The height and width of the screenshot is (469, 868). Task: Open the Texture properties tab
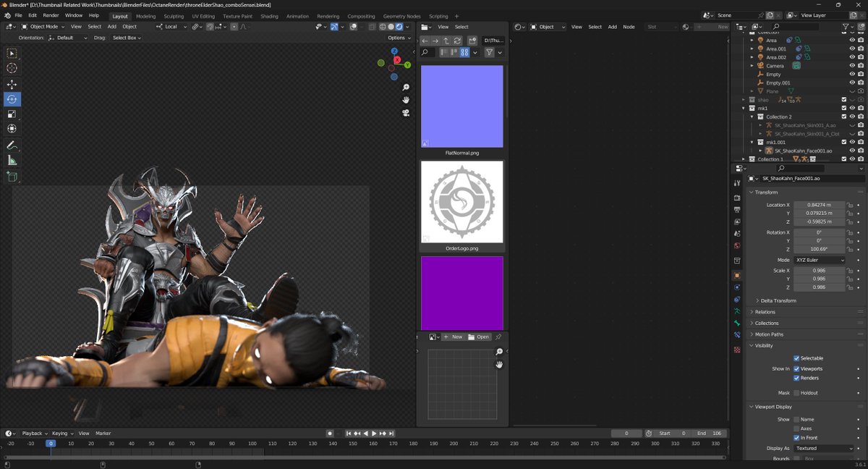click(x=736, y=350)
